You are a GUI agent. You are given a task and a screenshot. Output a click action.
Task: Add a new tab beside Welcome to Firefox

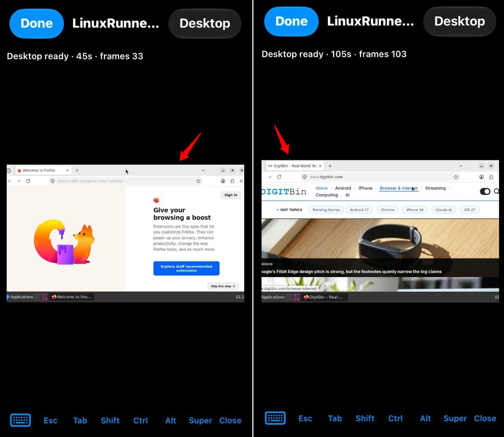coord(77,170)
